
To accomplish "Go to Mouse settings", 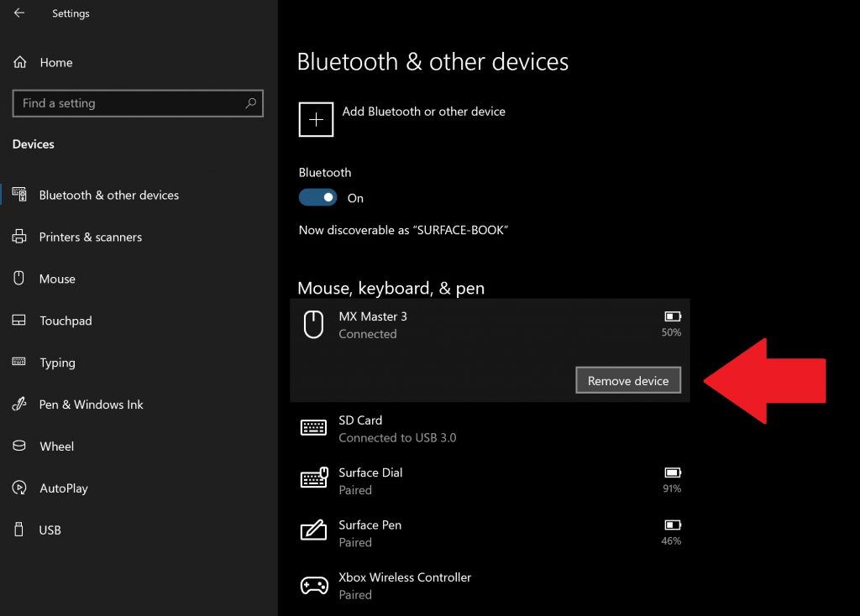I will coord(57,279).
